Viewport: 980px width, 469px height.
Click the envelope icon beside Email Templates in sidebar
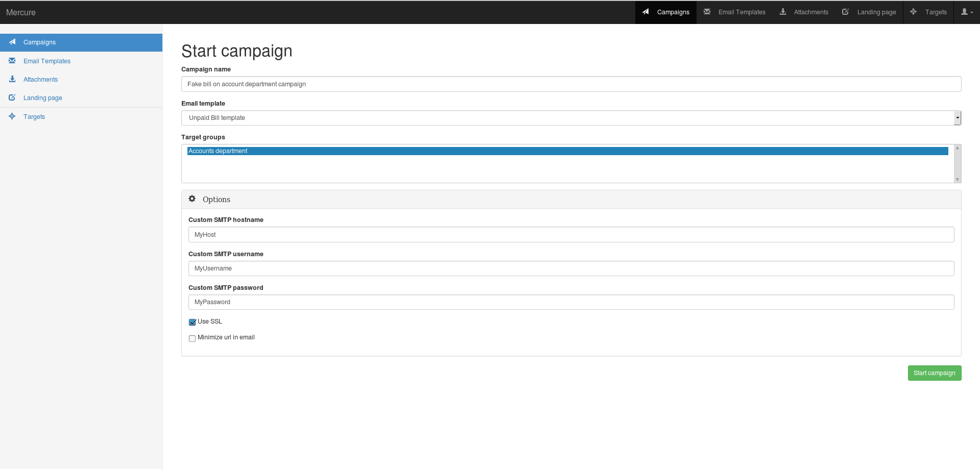[12, 61]
